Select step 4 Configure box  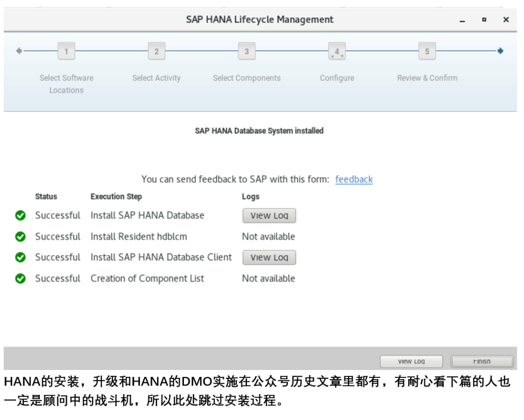click(x=337, y=51)
